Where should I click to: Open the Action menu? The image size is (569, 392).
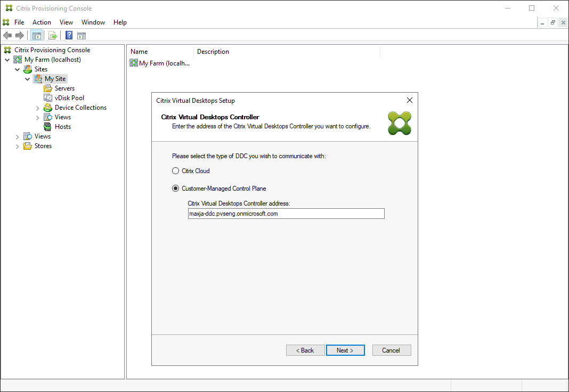[42, 22]
